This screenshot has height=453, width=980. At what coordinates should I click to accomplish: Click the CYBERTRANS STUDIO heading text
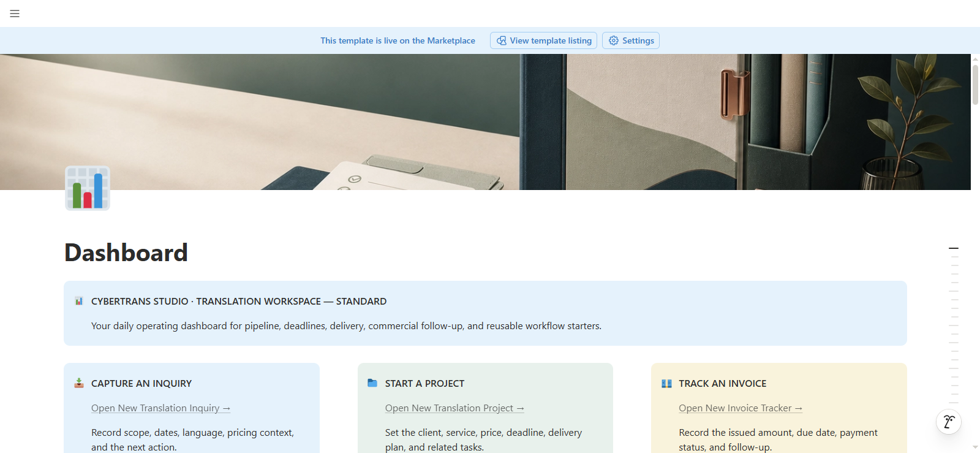(x=239, y=302)
